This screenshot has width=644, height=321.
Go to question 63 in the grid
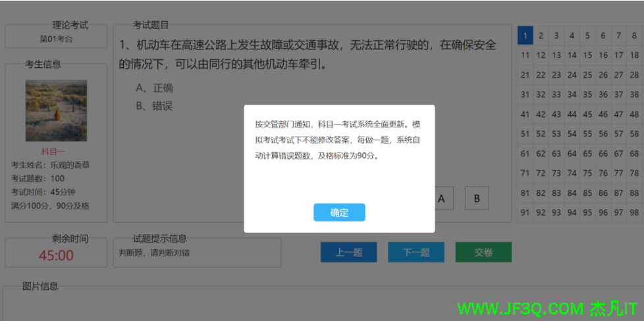point(556,154)
